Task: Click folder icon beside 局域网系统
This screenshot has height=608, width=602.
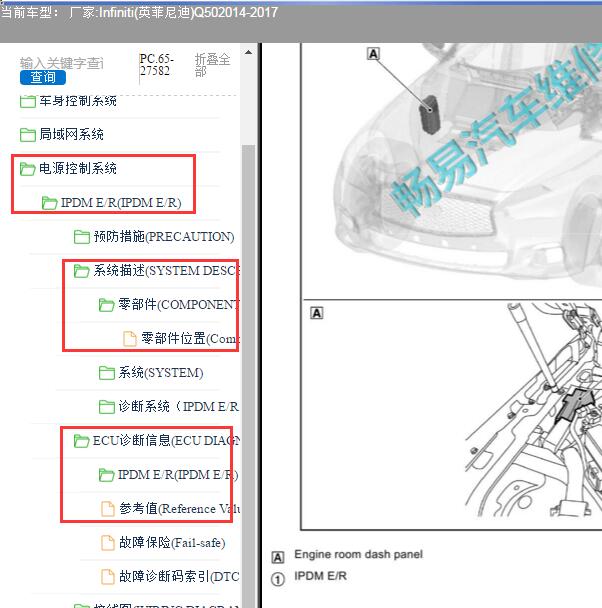Action: (28, 135)
